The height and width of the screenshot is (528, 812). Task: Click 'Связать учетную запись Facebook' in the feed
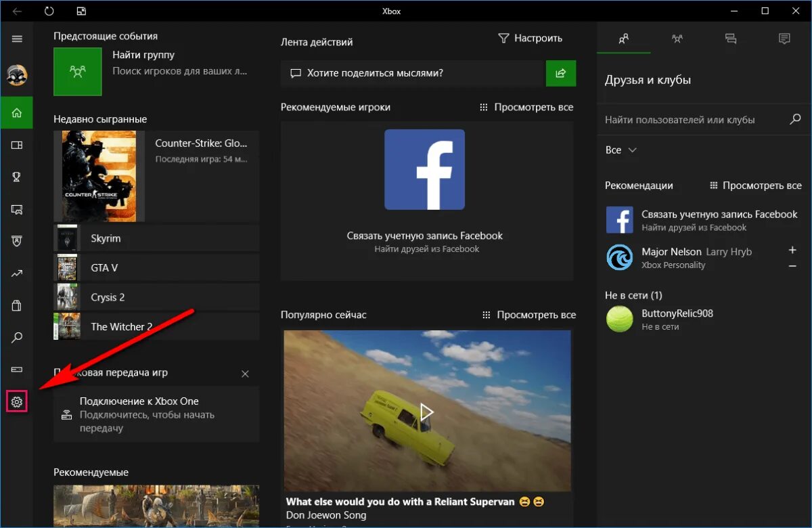tap(425, 236)
